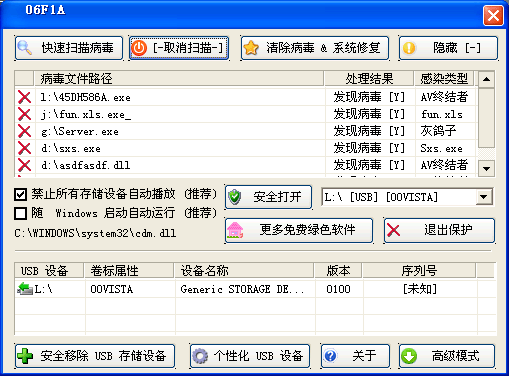Image resolution: width=509 pixels, height=376 pixels.
Task: Click red X icon beside g:\Server.exe
Action: pos(24,131)
